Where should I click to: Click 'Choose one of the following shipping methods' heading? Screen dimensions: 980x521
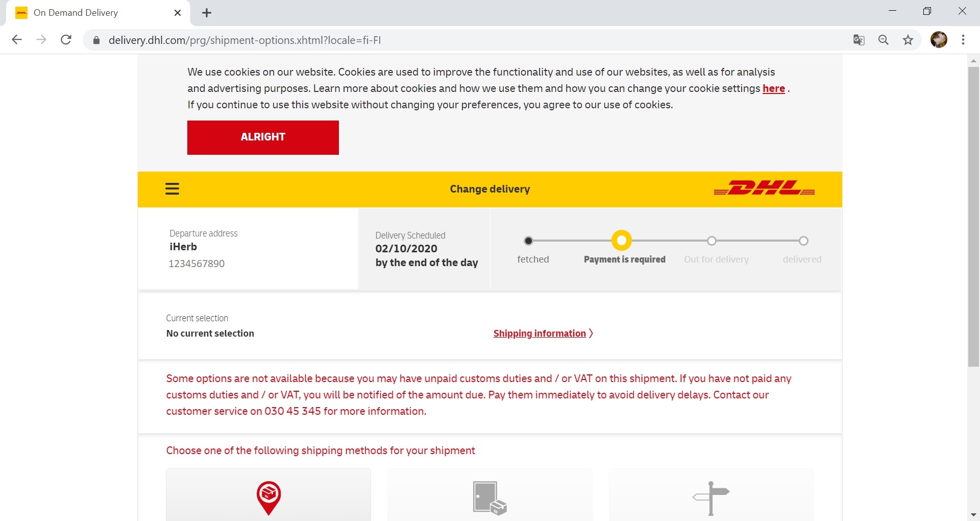tap(321, 451)
